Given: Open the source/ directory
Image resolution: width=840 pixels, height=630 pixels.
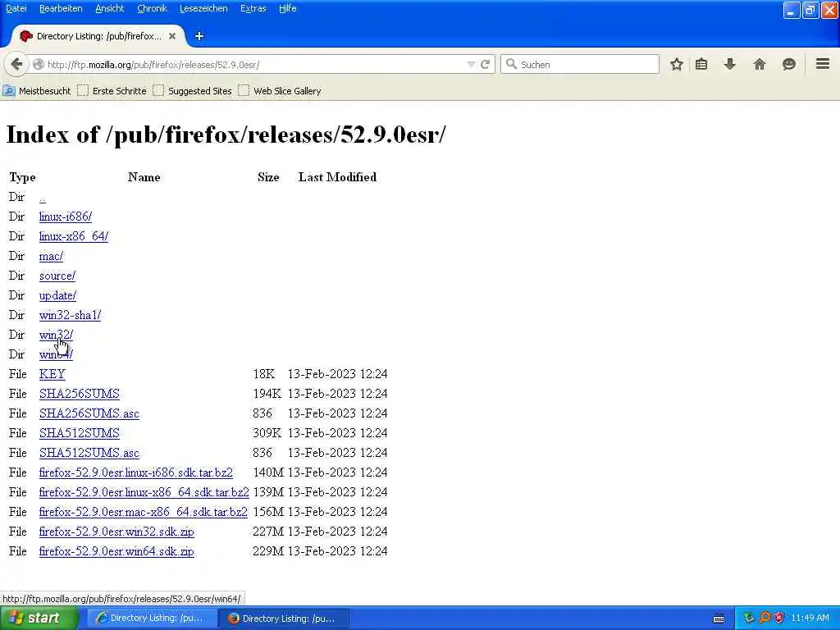Looking at the screenshot, I should [x=57, y=276].
